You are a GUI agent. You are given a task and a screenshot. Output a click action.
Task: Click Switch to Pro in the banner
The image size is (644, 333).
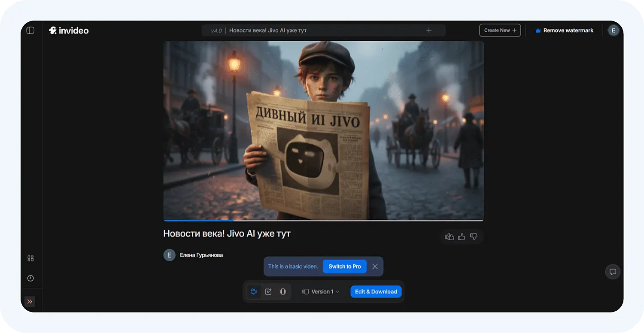pyautogui.click(x=344, y=266)
